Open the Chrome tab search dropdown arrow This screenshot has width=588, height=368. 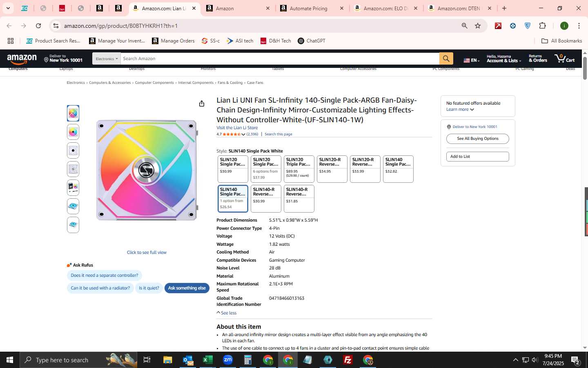coord(8,8)
